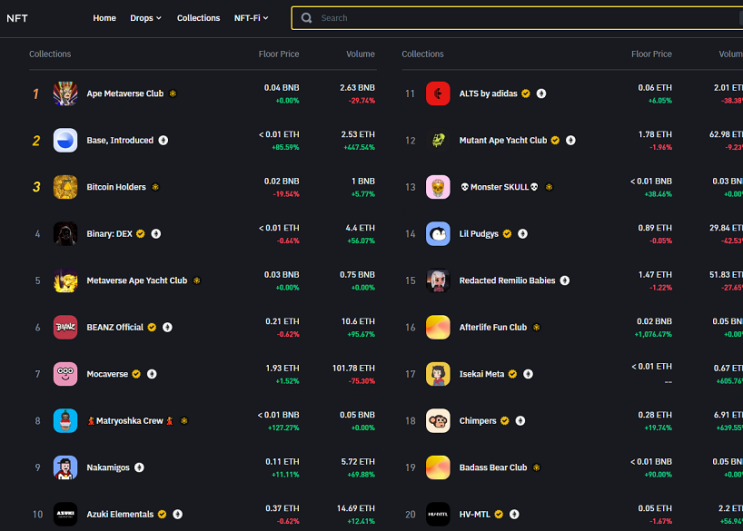Open the Chimpers collection link
This screenshot has width=743, height=531.
point(478,421)
